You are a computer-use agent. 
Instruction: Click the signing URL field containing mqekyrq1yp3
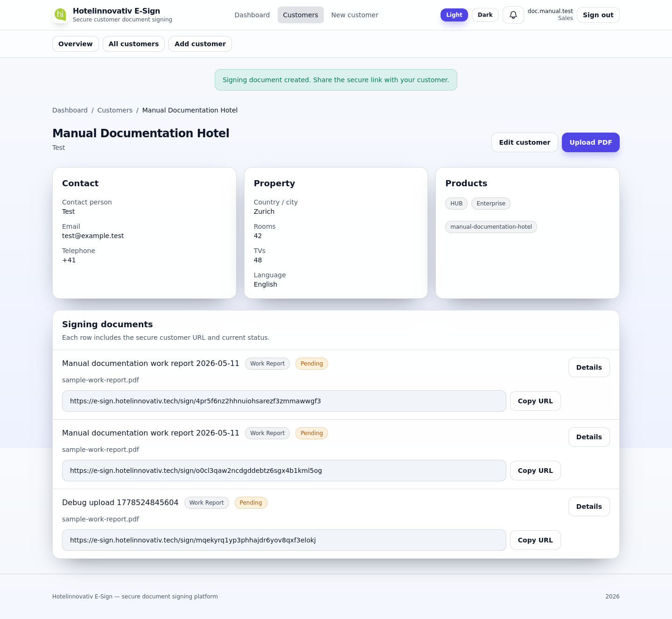click(284, 540)
